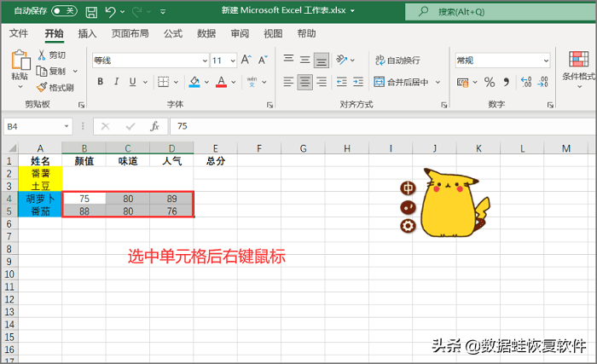Image resolution: width=597 pixels, height=364 pixels.
Task: Open the 文件 menu tab
Action: click(x=18, y=33)
